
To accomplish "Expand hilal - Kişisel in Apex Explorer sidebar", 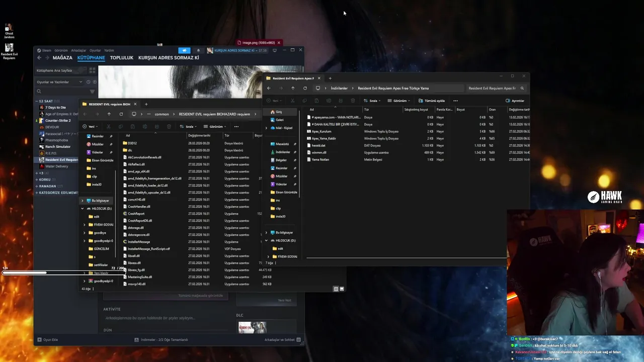I will [x=267, y=128].
